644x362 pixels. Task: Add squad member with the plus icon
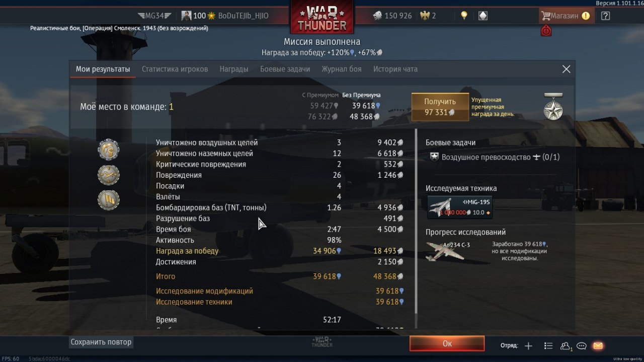coord(528,346)
